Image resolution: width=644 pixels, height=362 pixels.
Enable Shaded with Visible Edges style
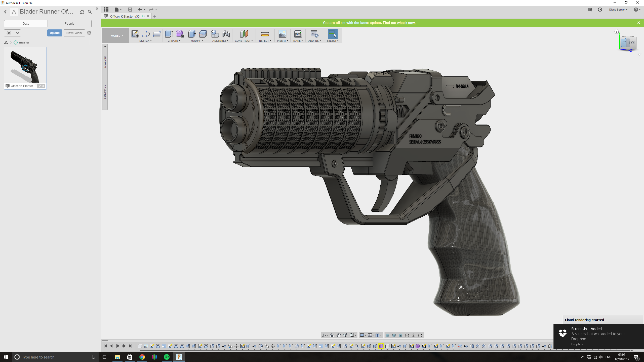click(x=401, y=335)
